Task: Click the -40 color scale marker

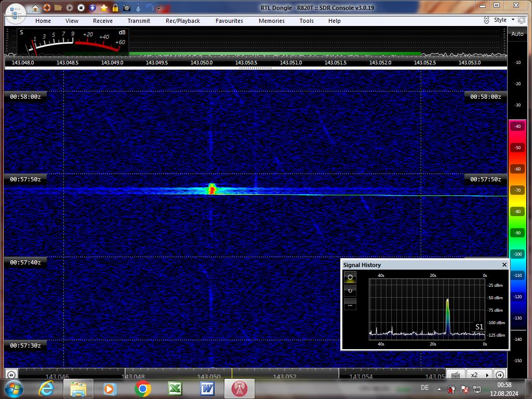Action: tap(517, 126)
